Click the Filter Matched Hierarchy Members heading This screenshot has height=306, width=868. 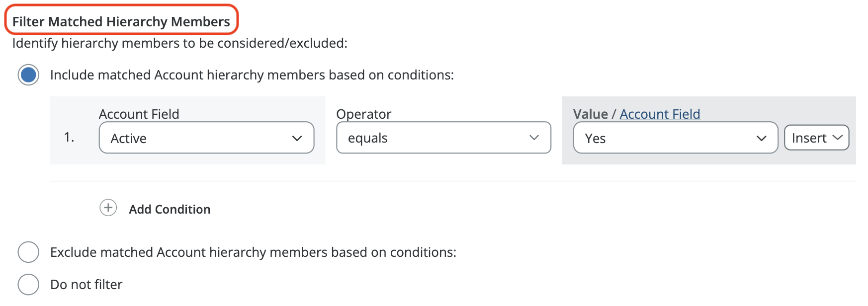tap(121, 21)
